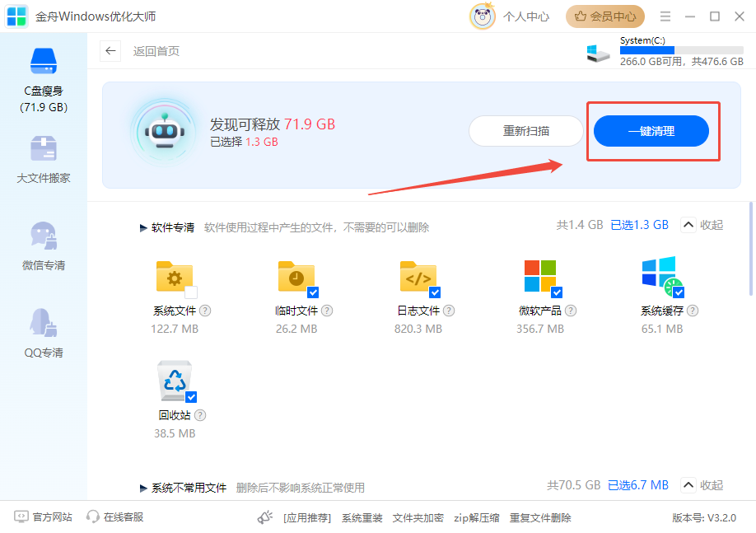Toggle the triangle before 软件专清
The height and width of the screenshot is (533, 756).
(x=143, y=227)
